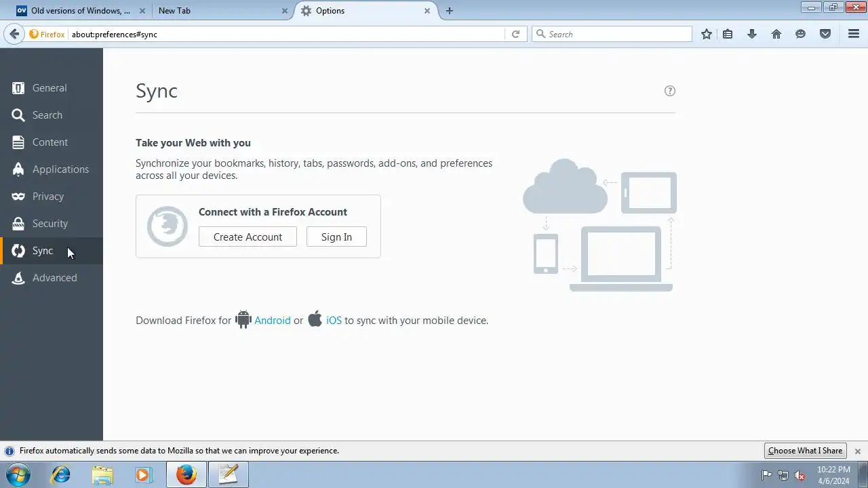Close the Options tab
868x488 pixels.
click(x=427, y=11)
